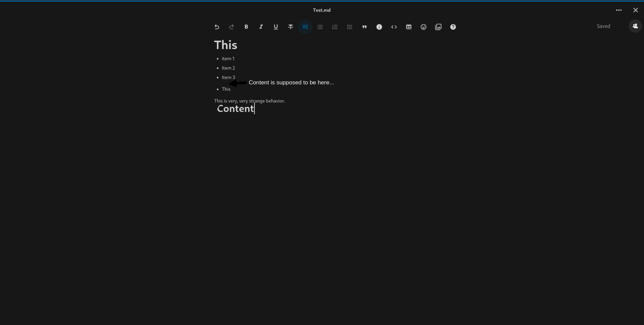Redo the last edit

(x=232, y=27)
